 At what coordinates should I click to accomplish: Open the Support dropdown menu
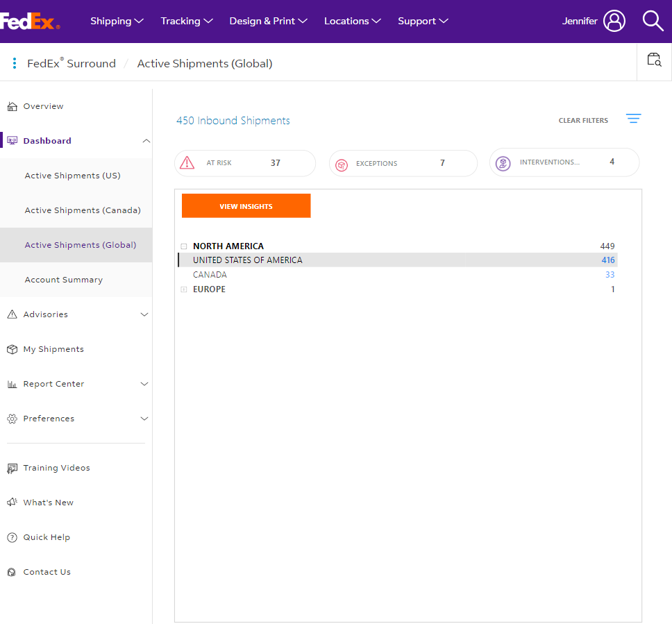(423, 21)
